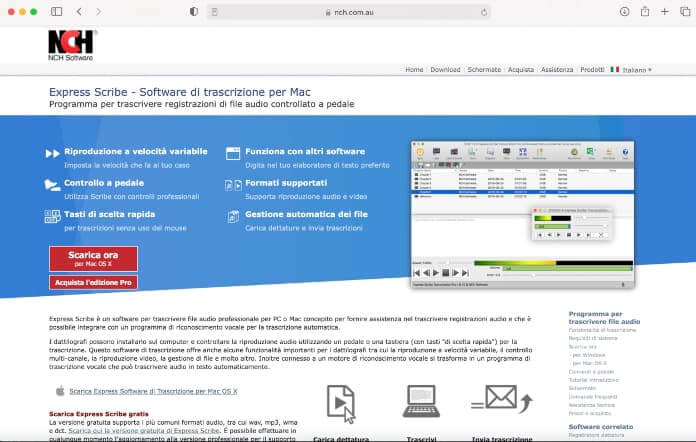Screen dimensions: 696x442
Task: Click the automatic file management icon
Action: click(233, 217)
